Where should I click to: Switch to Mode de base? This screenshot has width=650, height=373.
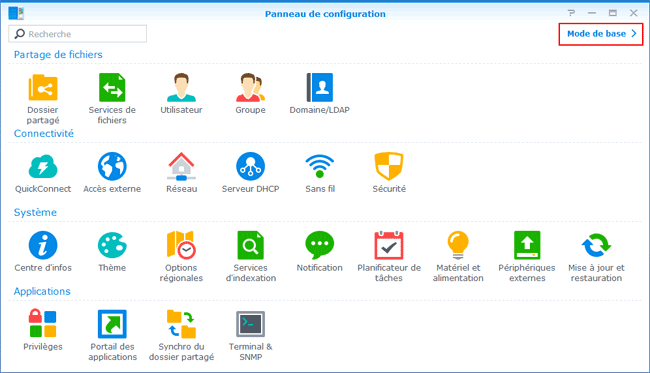coord(601,34)
